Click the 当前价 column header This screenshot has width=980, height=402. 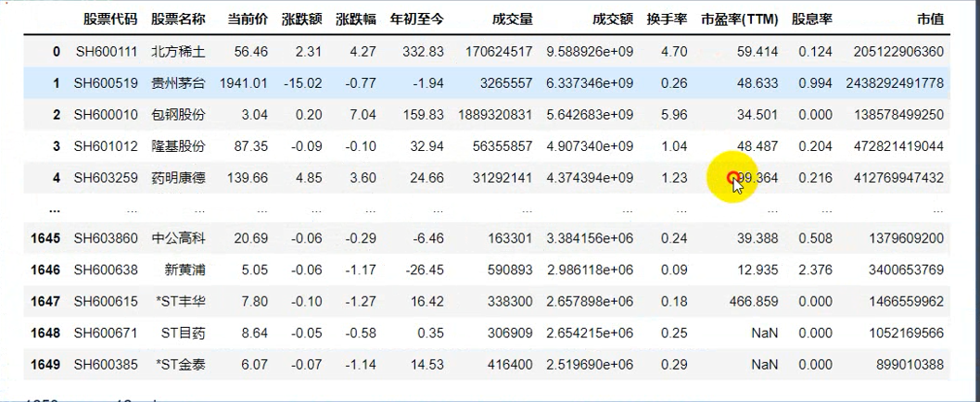tap(247, 19)
